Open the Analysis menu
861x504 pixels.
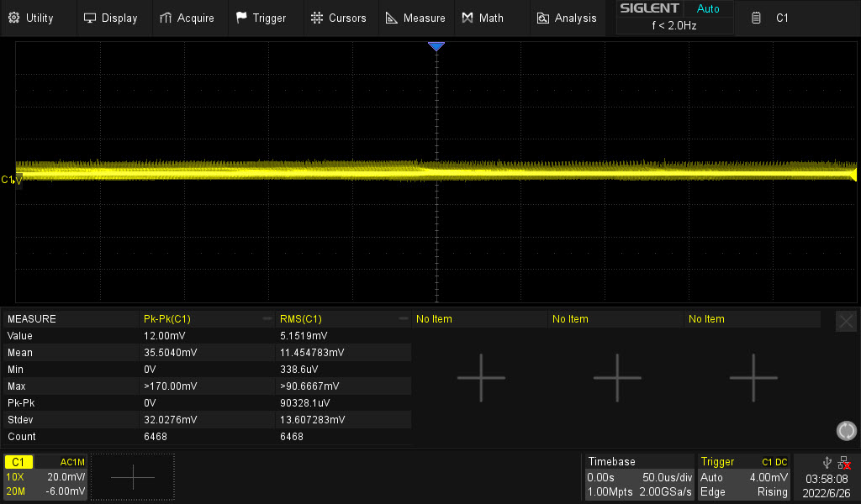(x=567, y=18)
